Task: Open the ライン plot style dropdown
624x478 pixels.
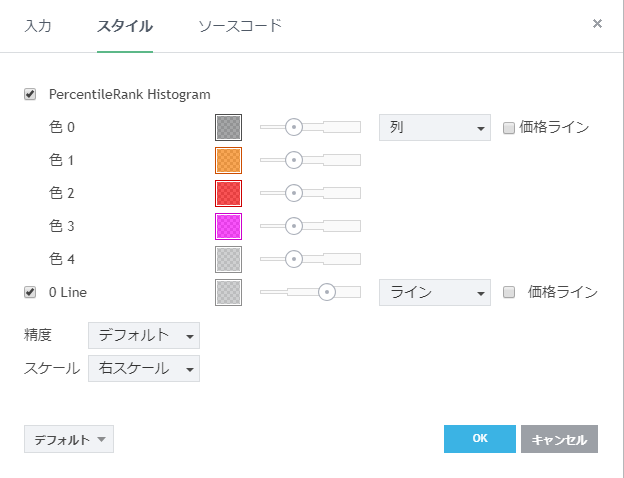Action: click(434, 292)
